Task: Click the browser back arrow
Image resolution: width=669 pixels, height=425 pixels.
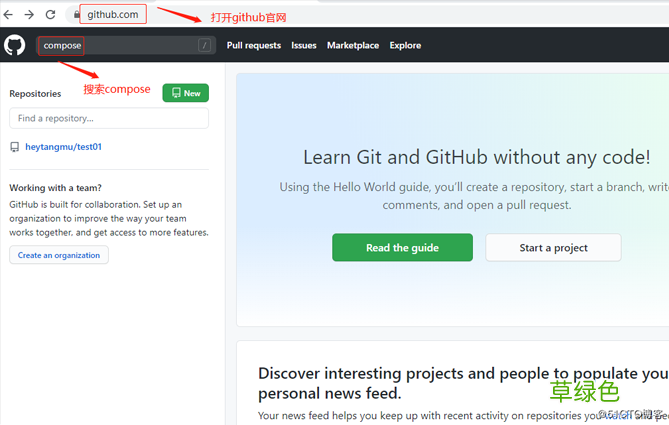Action: 8,15
